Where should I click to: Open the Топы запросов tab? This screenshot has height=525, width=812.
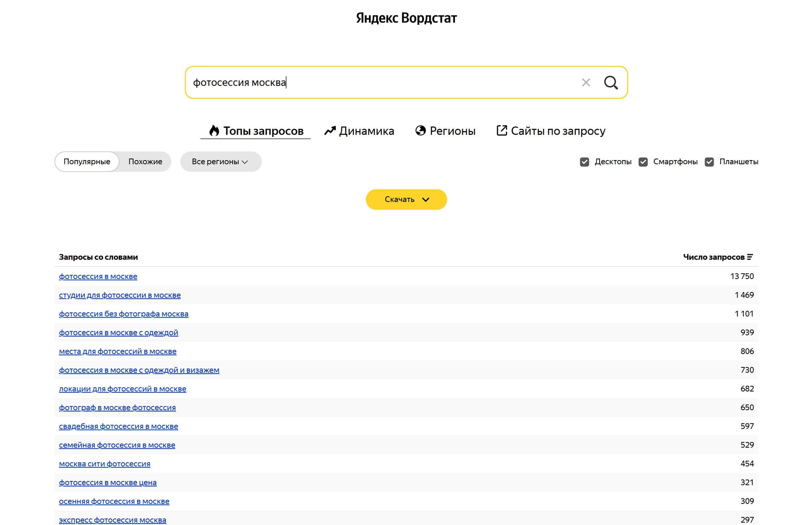click(x=256, y=131)
